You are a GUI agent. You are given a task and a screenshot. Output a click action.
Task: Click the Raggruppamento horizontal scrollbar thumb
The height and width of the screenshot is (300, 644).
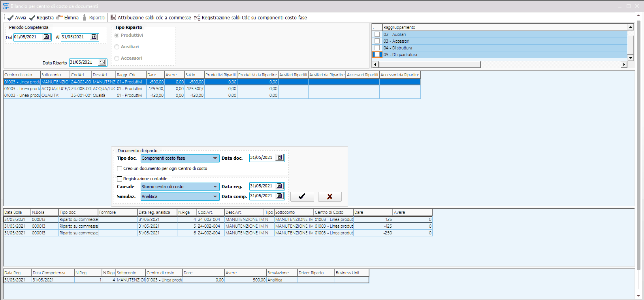[429, 64]
